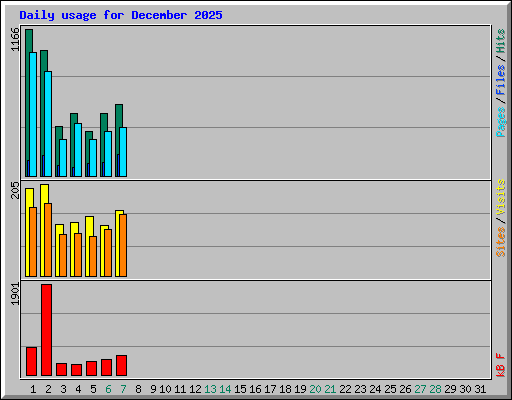Click day label 12 on the axis
The height and width of the screenshot is (400, 512).
tap(195, 389)
